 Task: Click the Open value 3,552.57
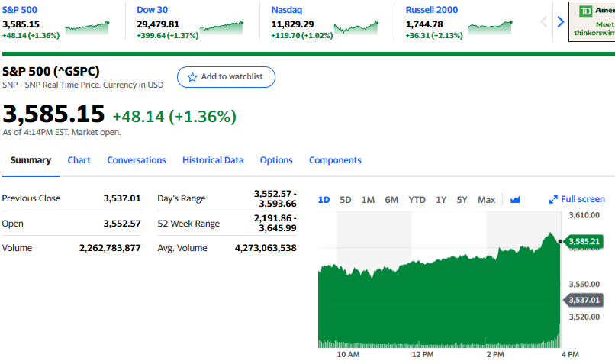coord(122,224)
